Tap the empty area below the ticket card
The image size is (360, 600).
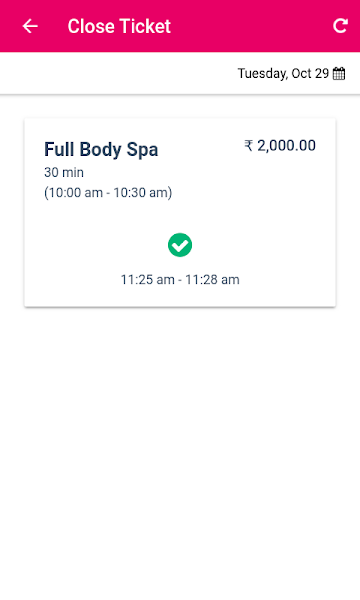[x=180, y=452]
